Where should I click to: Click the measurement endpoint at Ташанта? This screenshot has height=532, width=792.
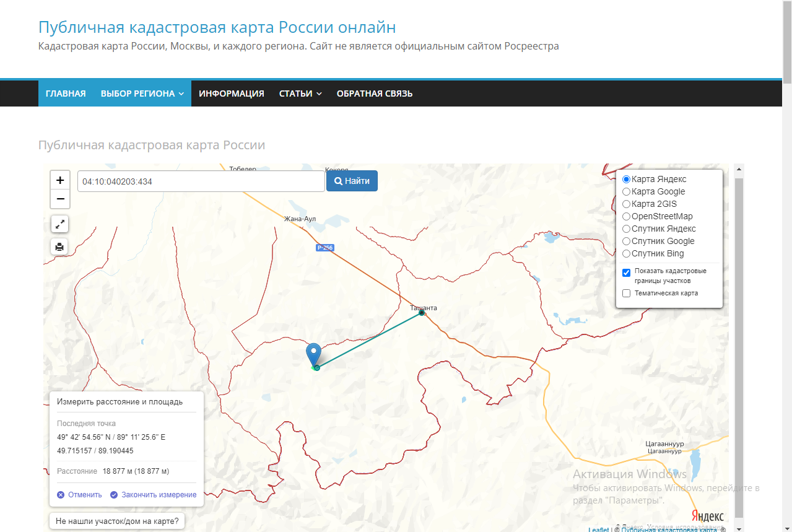pos(422,313)
